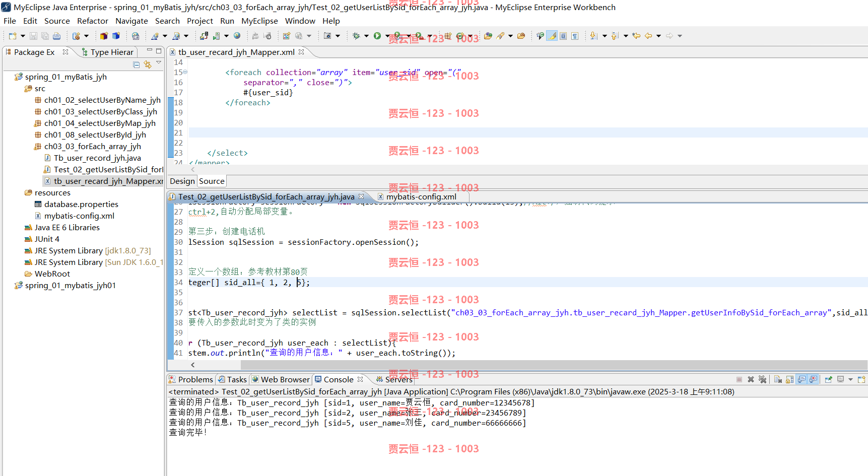Open Next Annotation dropdown arrow
The width and height of the screenshot is (868, 476).
click(605, 36)
